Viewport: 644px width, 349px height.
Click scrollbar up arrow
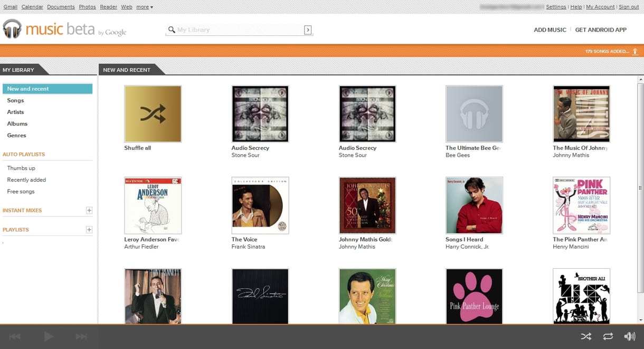pos(640,79)
